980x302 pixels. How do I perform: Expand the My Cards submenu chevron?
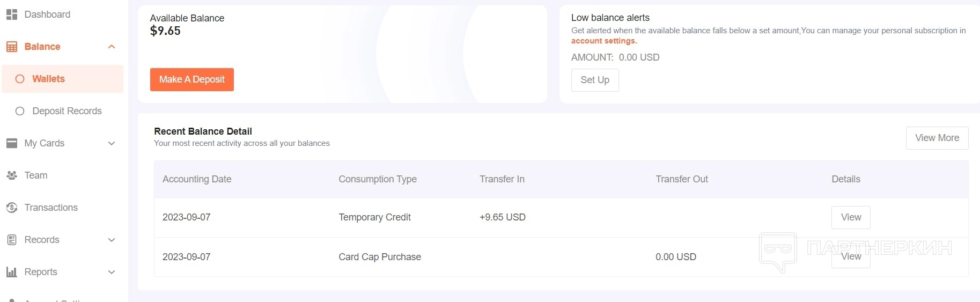pyautogui.click(x=112, y=143)
